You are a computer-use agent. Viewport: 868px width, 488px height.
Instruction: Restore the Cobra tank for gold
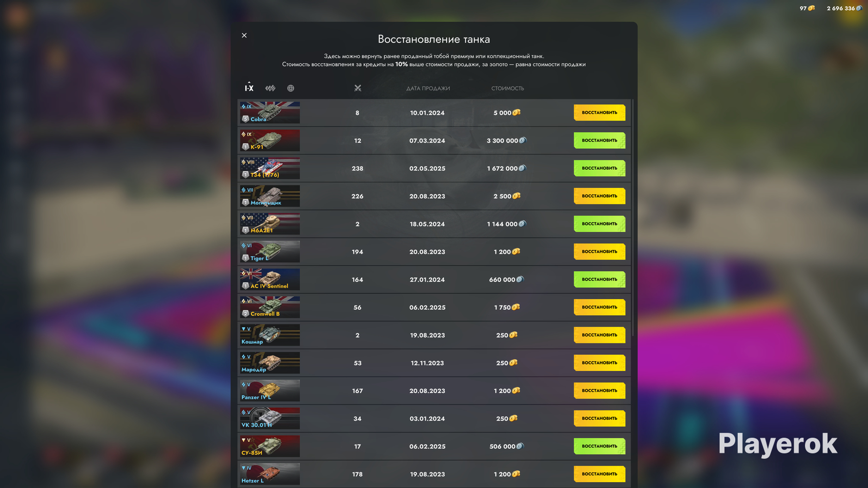[599, 113]
